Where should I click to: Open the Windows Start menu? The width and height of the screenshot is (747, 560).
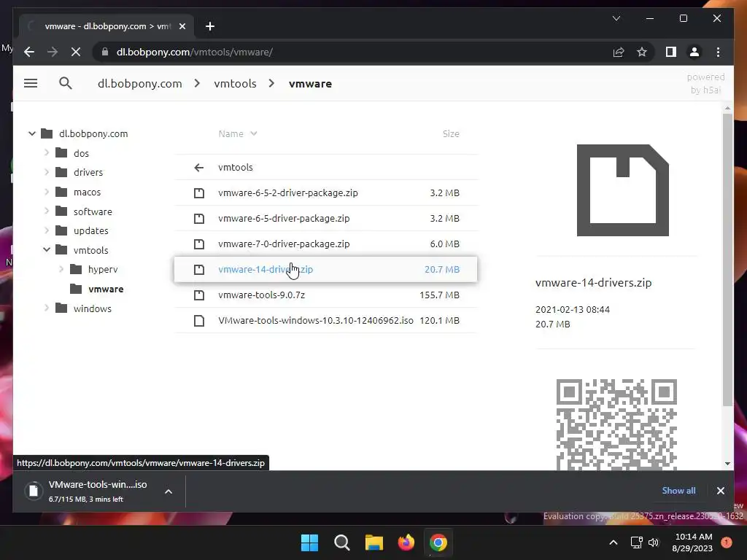pos(309,542)
